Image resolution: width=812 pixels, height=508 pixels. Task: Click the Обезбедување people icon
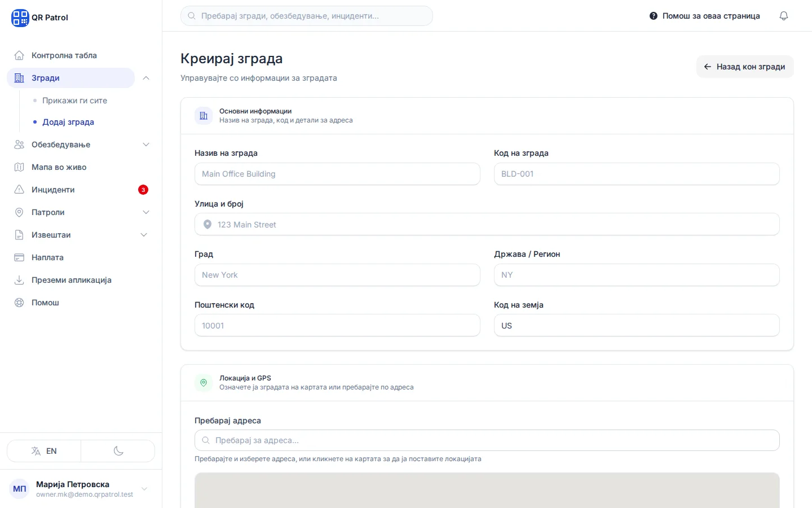(19, 144)
